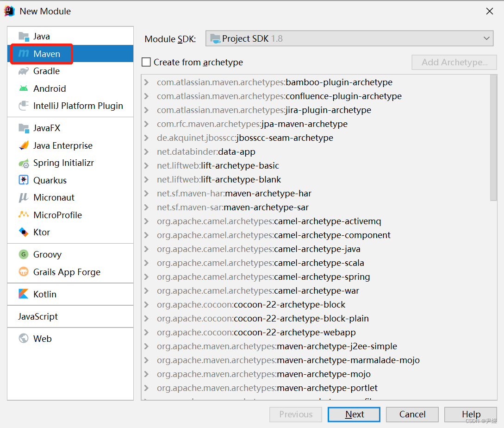The height and width of the screenshot is (428, 504).
Task: Close the New Module dialog
Action: [490, 11]
